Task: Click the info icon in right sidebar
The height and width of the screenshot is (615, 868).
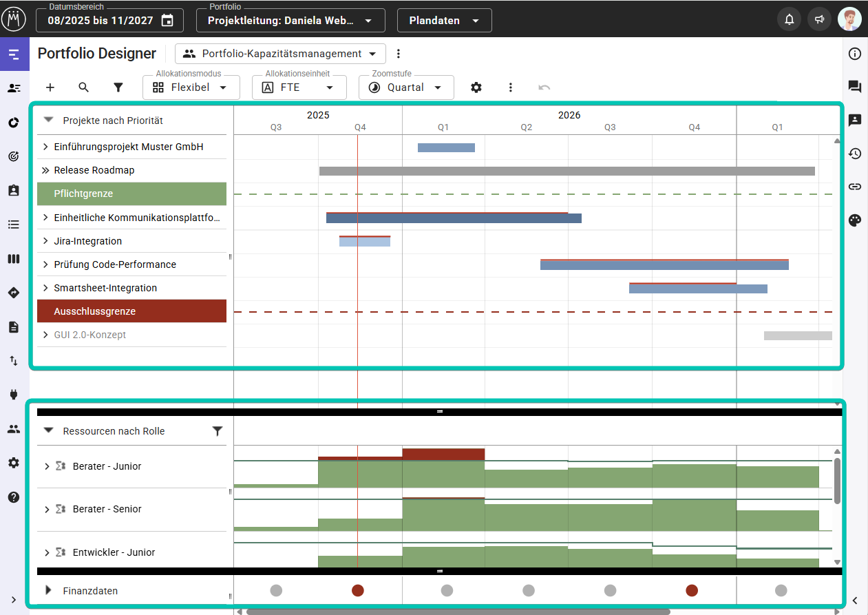Action: pyautogui.click(x=855, y=54)
